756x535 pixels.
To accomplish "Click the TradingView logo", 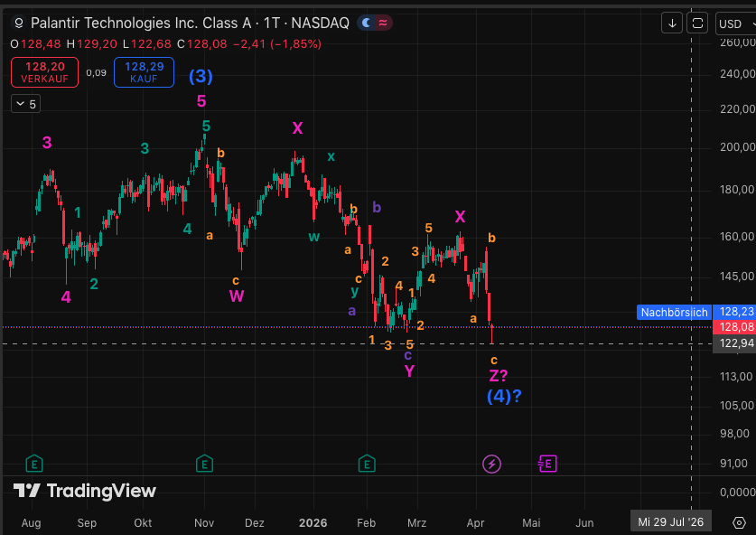I will point(85,491).
